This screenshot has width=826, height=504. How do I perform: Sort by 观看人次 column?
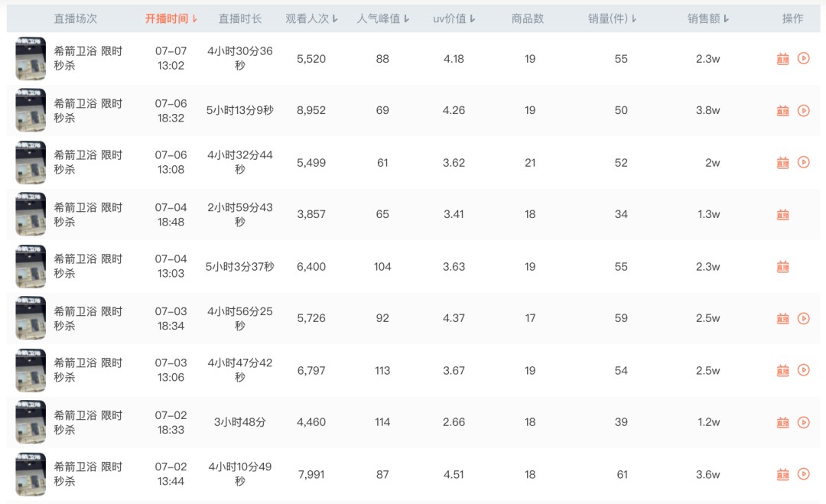(311, 18)
